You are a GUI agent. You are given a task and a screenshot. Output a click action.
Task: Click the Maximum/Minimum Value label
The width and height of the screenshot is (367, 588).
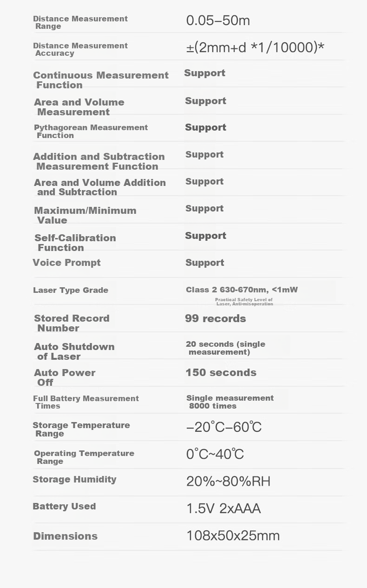(85, 215)
